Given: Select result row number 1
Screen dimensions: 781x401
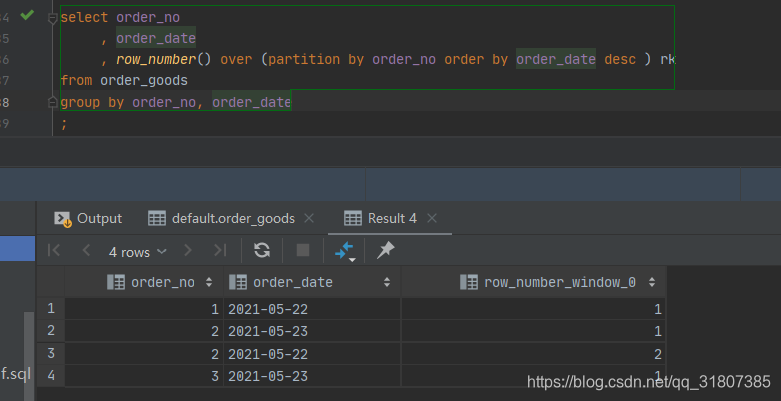Looking at the screenshot, I should pos(51,308).
